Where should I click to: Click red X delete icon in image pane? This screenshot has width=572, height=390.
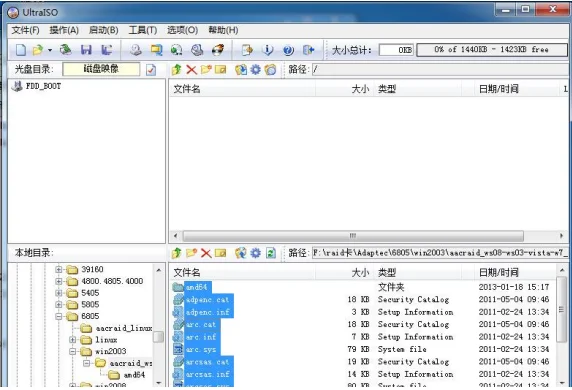[x=192, y=69]
